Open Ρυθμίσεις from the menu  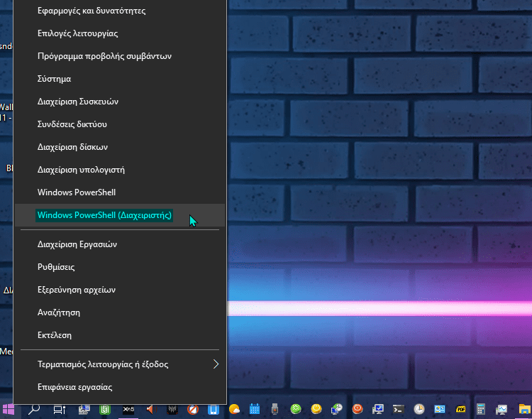[x=120, y=267]
